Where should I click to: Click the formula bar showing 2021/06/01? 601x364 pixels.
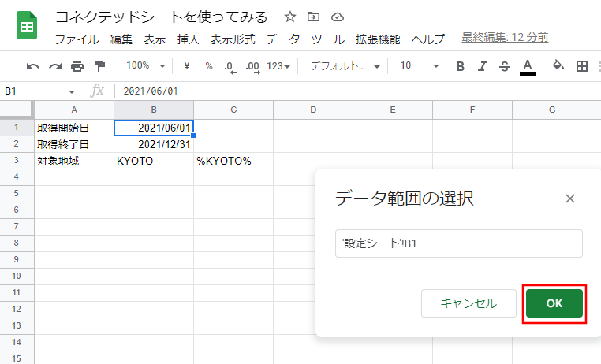pos(356,91)
